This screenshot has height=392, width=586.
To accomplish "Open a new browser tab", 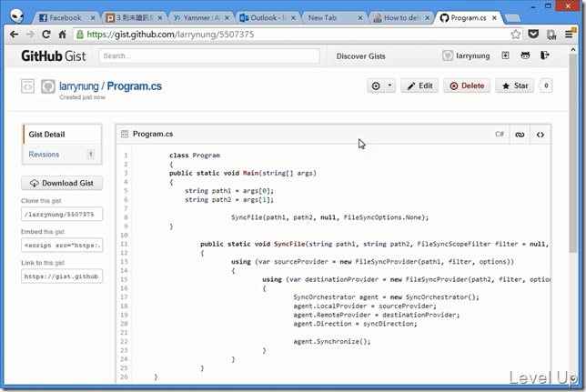I will tap(512, 18).
